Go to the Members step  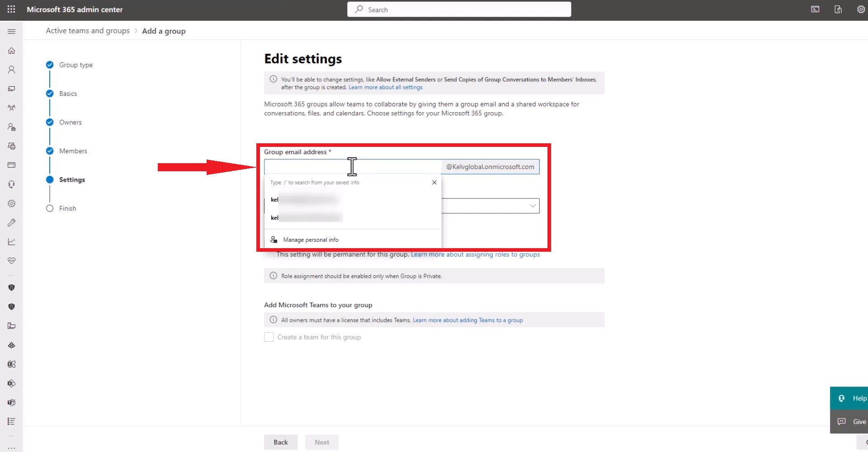click(73, 151)
